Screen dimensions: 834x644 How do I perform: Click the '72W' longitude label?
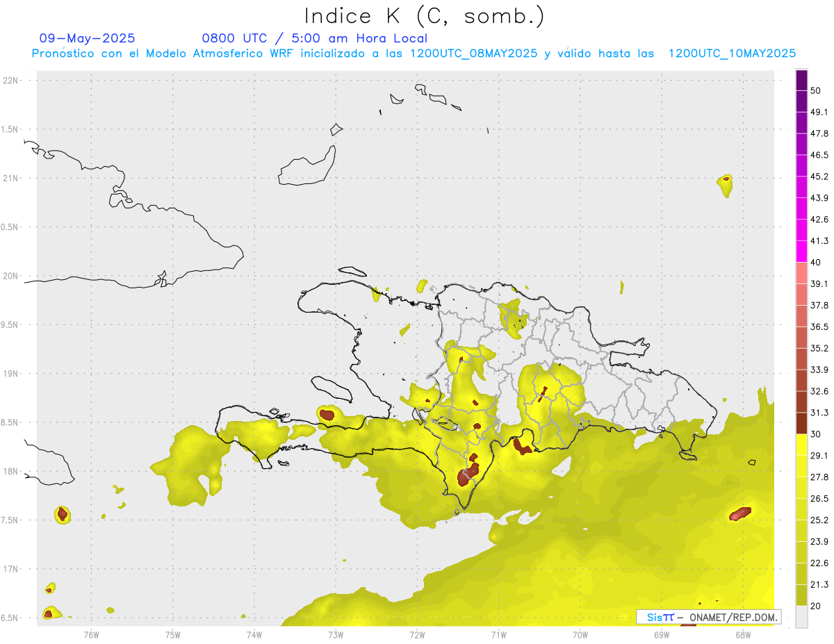417,635
